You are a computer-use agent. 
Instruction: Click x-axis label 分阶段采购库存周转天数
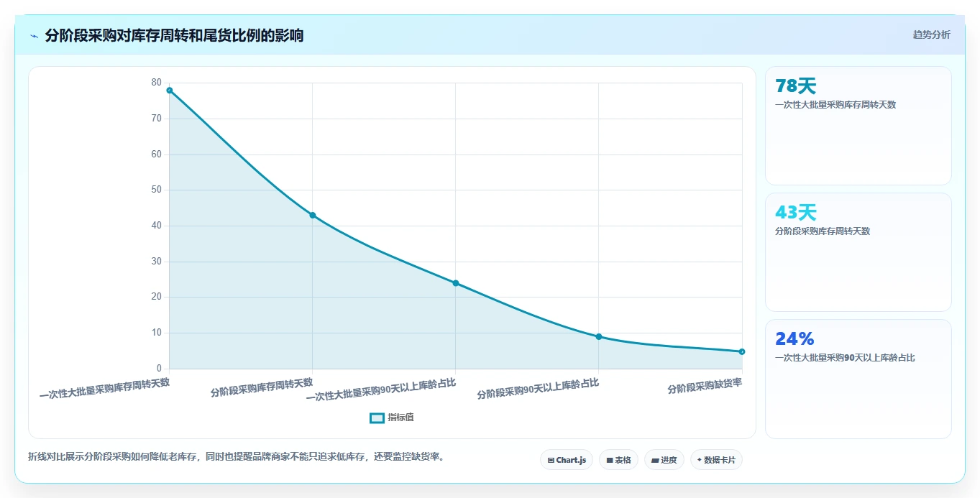tap(262, 387)
